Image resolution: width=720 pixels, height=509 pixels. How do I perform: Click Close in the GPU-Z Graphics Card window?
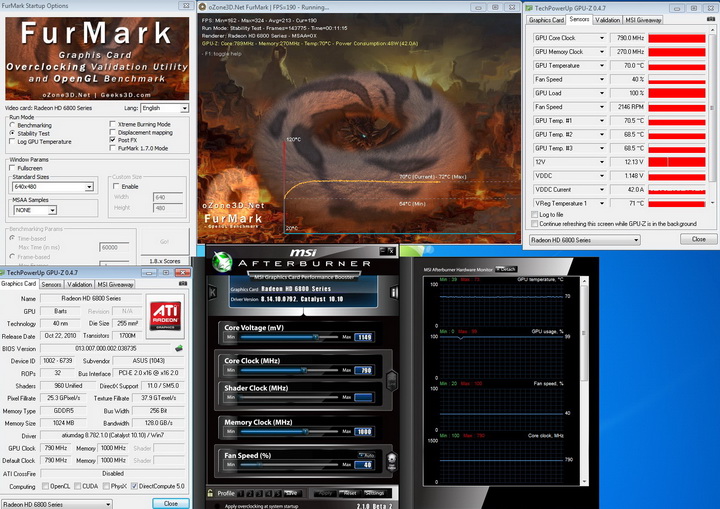pos(171,503)
